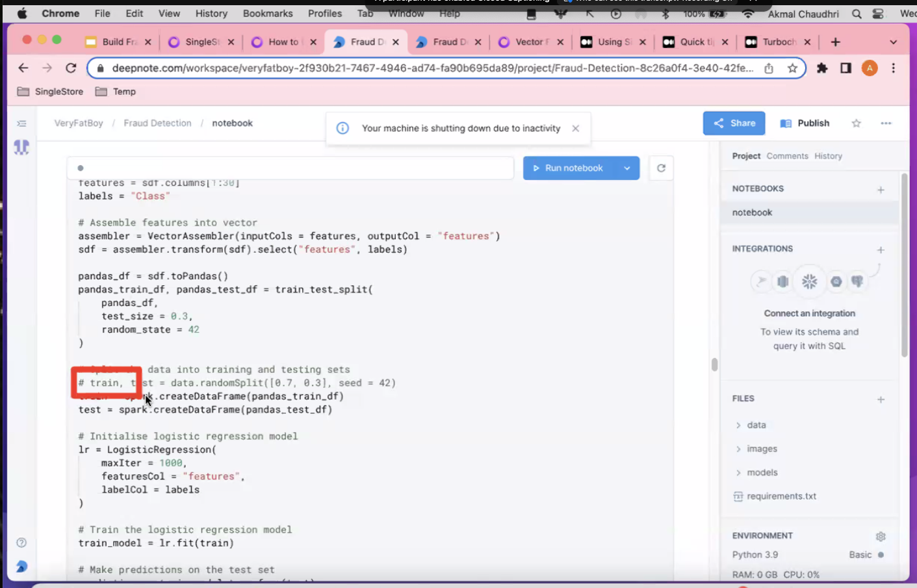Screen dimensions: 917x588
Task: Click the Publish button
Action: pos(805,123)
